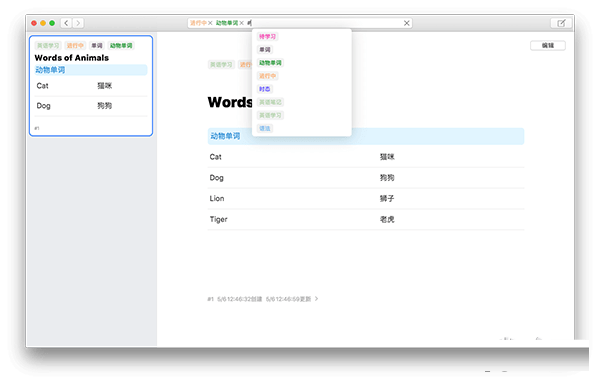Click the main note's Words title
The width and height of the screenshot is (600, 384).
point(230,103)
